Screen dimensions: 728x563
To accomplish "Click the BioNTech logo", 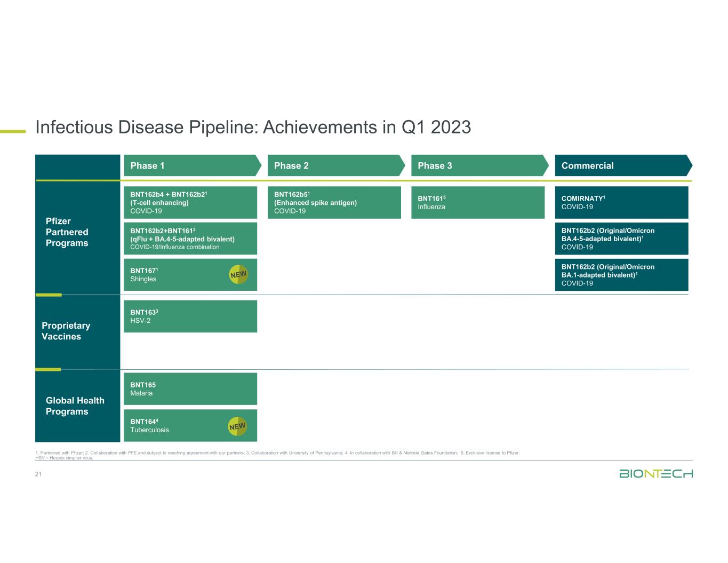I will click(656, 473).
